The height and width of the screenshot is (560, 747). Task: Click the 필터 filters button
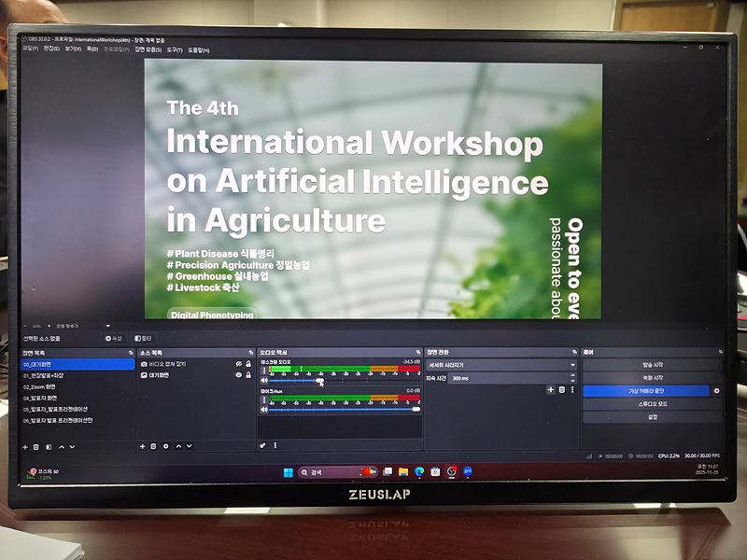tap(143, 339)
